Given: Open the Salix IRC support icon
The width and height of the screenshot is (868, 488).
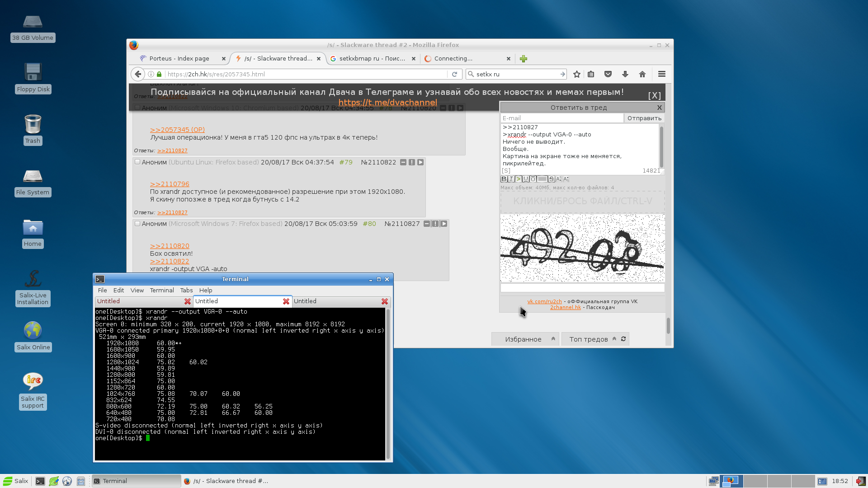Looking at the screenshot, I should point(33,391).
